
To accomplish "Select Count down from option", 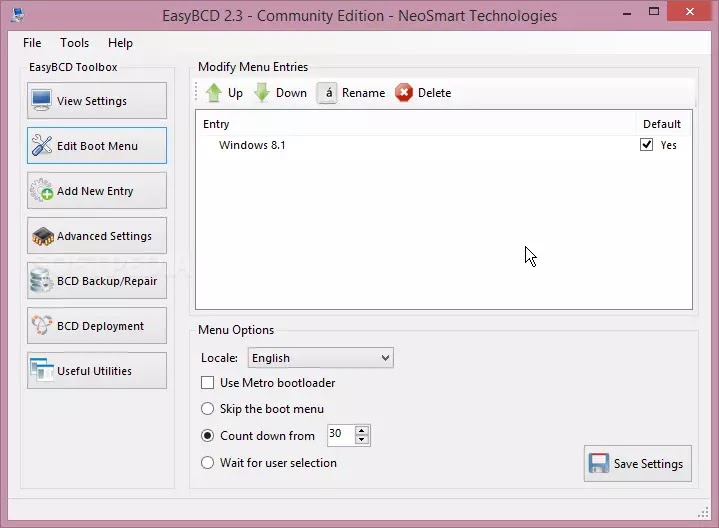I will [x=207, y=435].
